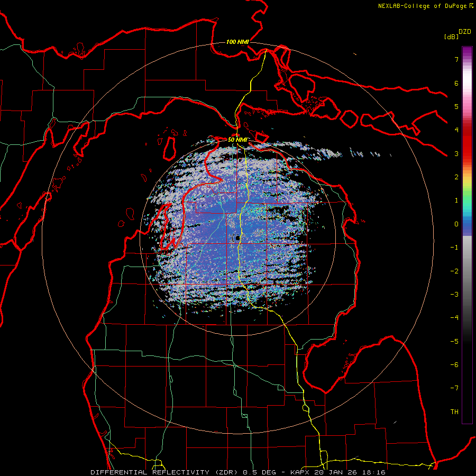The width and height of the screenshot is (476, 476).
Task: Click the black radar site dot at map center
Action: (237, 238)
